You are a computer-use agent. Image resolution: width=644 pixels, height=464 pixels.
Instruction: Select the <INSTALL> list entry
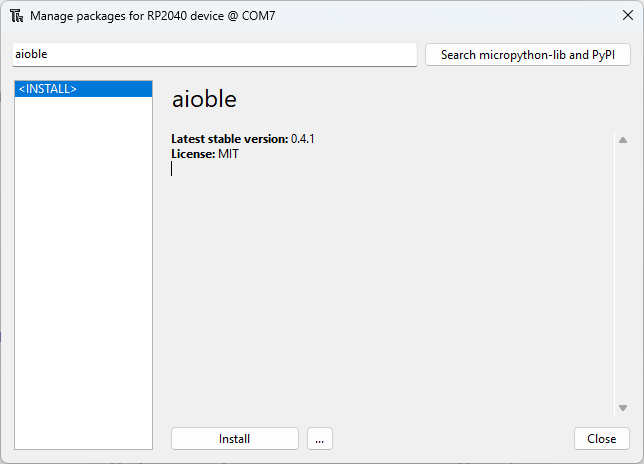tap(83, 89)
